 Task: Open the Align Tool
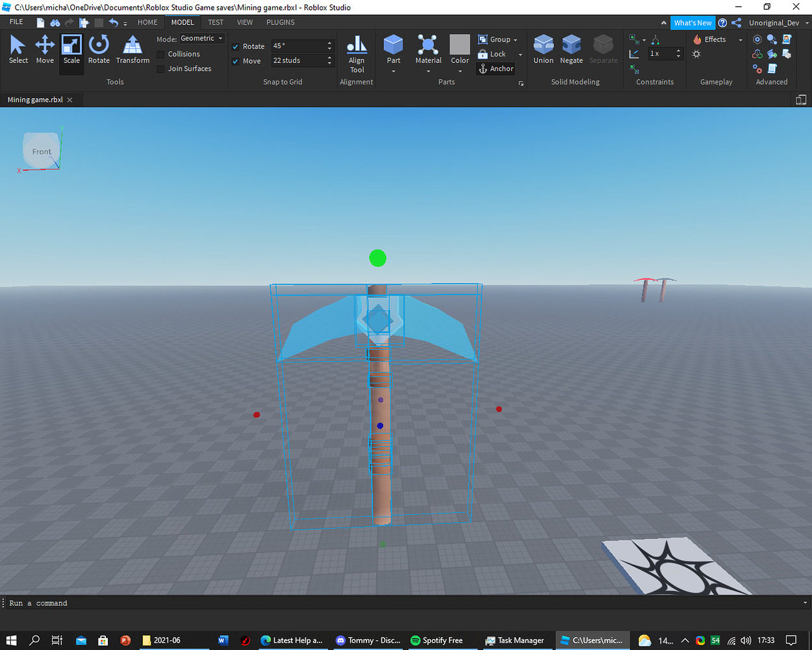click(357, 53)
